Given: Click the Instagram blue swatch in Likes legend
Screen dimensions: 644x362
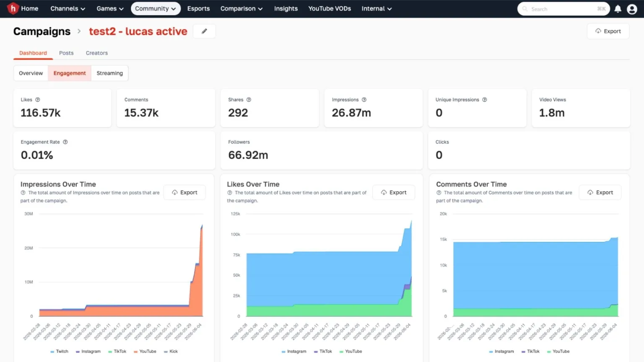Looking at the screenshot, I should tap(283, 352).
